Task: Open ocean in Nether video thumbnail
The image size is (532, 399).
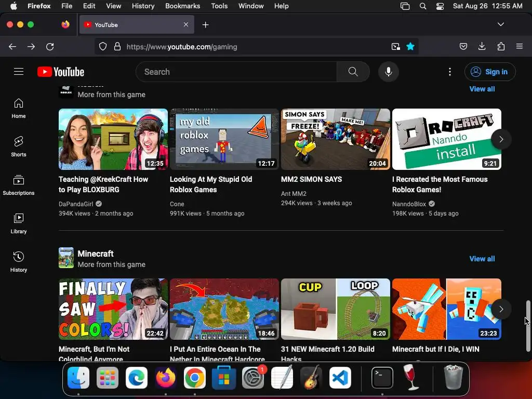Action: (x=224, y=309)
